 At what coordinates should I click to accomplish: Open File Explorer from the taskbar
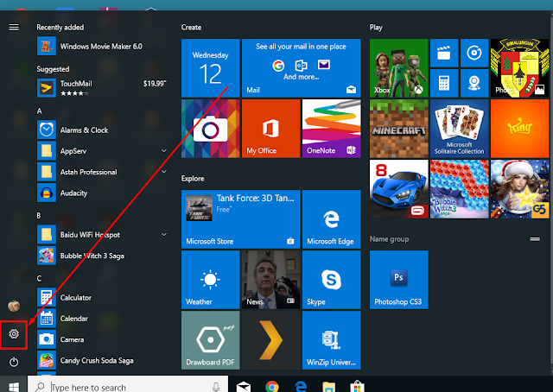(x=328, y=387)
